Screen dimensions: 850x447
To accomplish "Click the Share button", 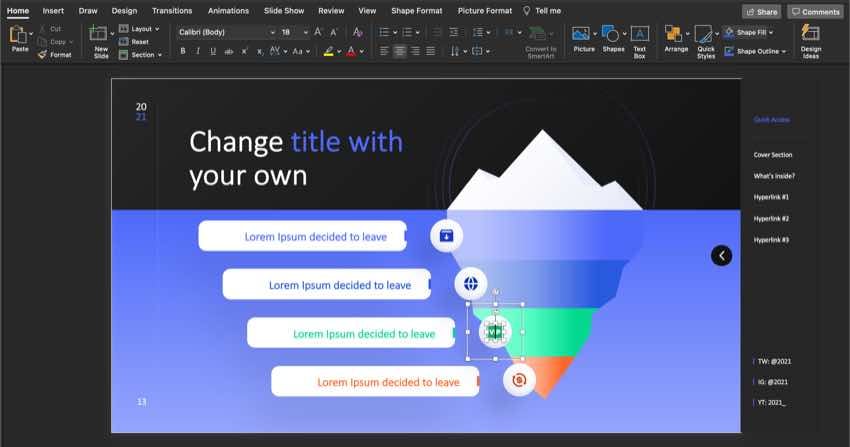I will (x=761, y=11).
